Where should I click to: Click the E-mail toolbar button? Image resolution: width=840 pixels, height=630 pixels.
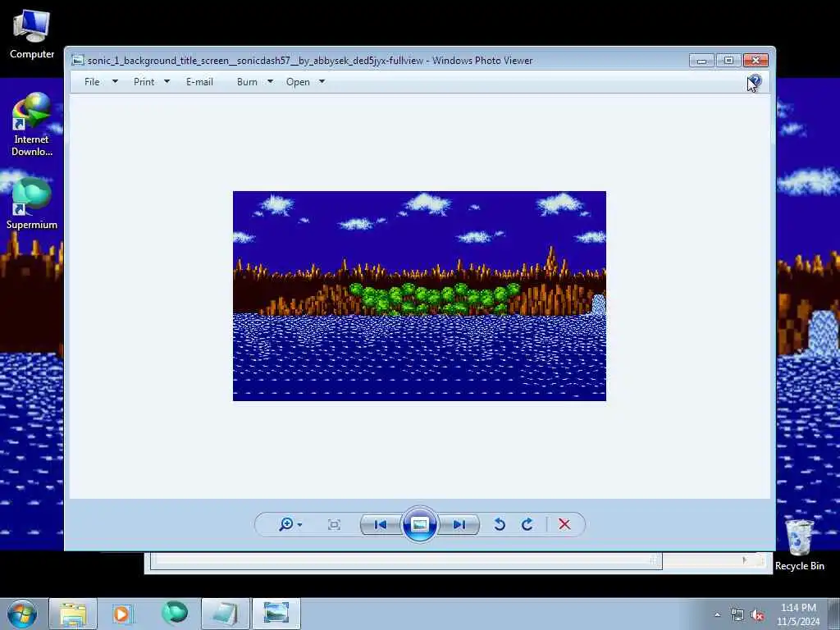click(x=199, y=82)
